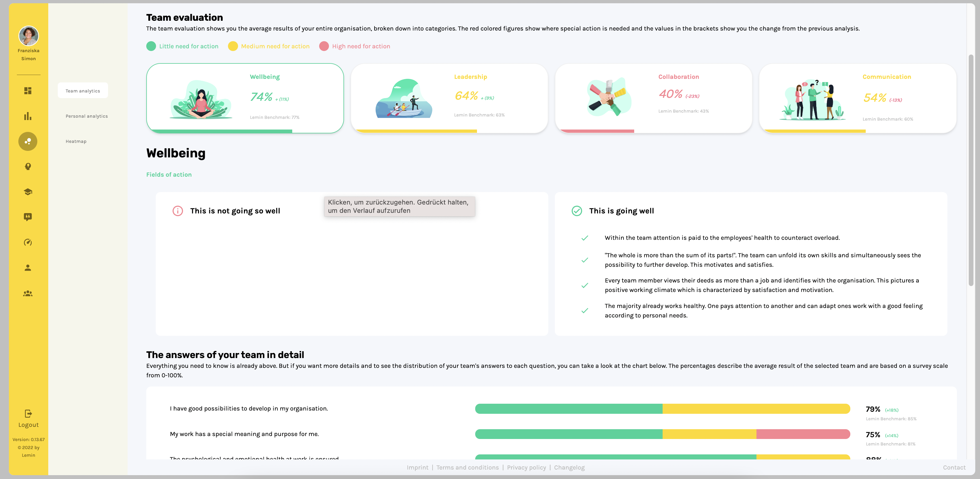Image resolution: width=980 pixels, height=479 pixels.
Task: Open the Heatmap view
Action: [76, 141]
